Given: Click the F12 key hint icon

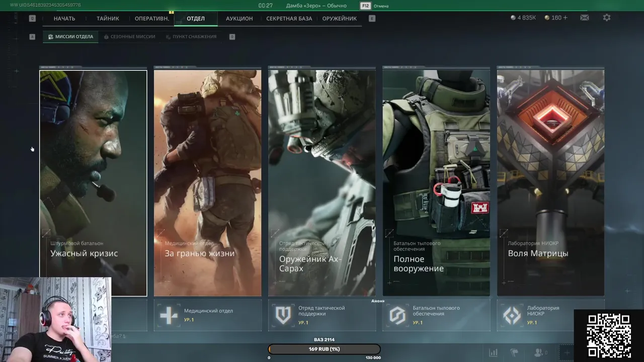Looking at the screenshot, I should point(365,6).
